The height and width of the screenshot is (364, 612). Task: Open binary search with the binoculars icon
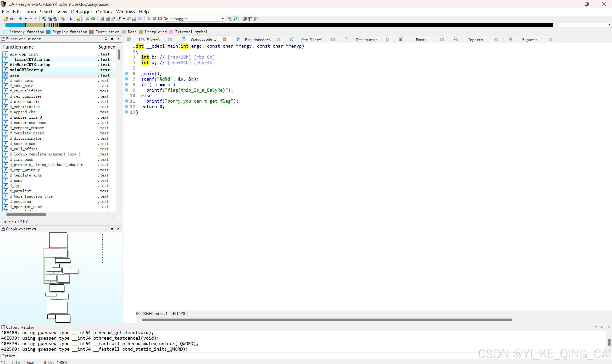coord(55,19)
